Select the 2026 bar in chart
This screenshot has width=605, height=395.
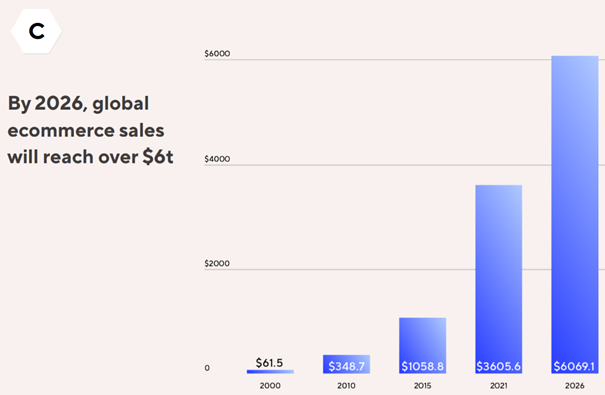pyautogui.click(x=575, y=214)
